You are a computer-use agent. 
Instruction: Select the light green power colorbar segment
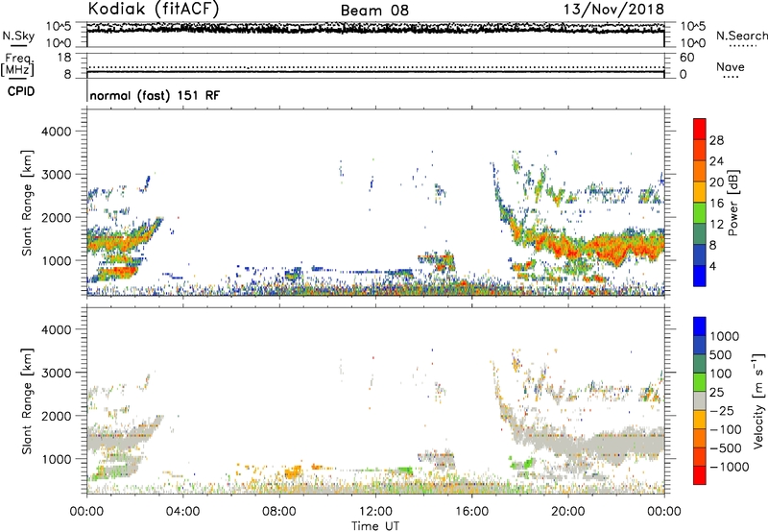pyautogui.click(x=700, y=212)
